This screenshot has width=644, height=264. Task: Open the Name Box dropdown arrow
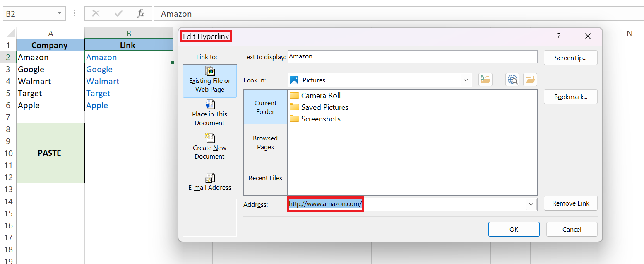pos(60,14)
